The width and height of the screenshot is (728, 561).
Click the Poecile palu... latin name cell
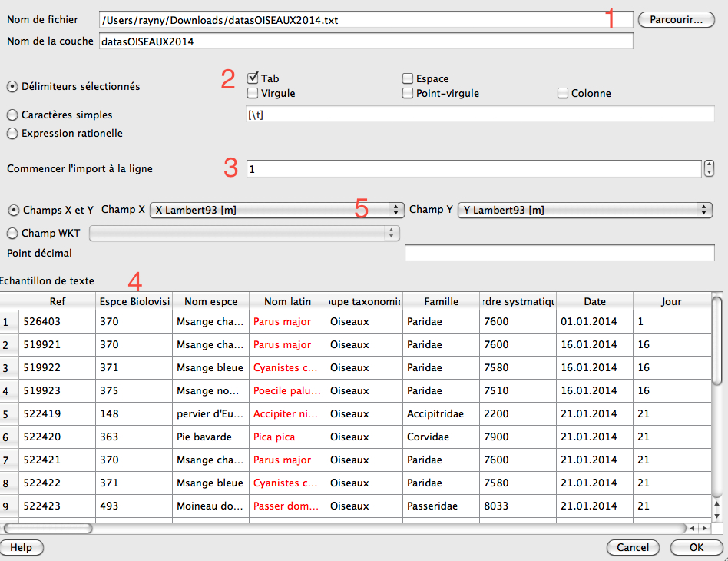tap(287, 390)
